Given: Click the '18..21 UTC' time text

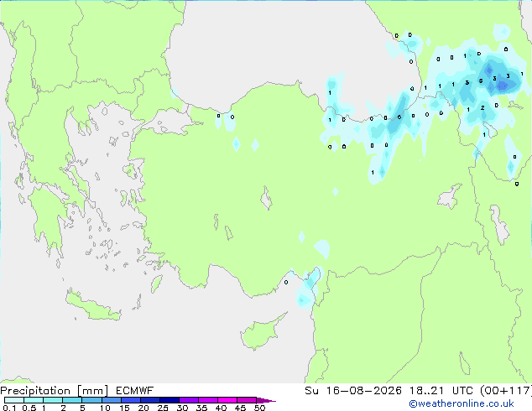Looking at the screenshot, I should pos(441,391).
